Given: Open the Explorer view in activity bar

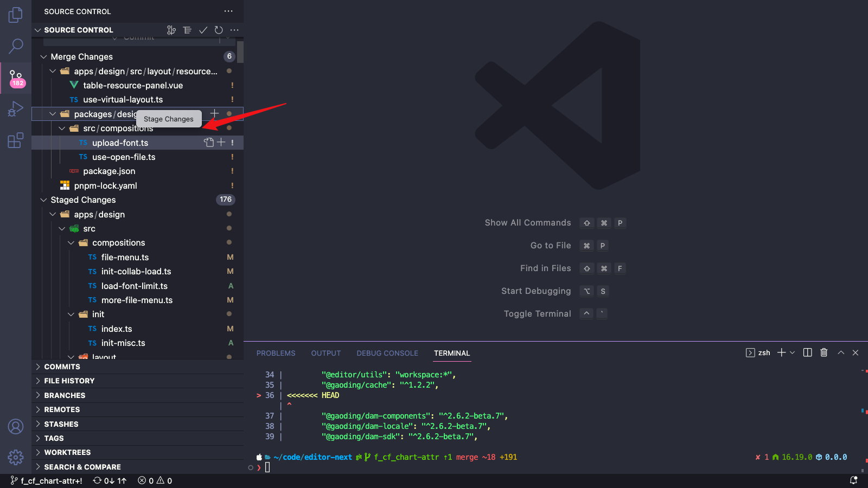Looking at the screenshot, I should tap(16, 15).
